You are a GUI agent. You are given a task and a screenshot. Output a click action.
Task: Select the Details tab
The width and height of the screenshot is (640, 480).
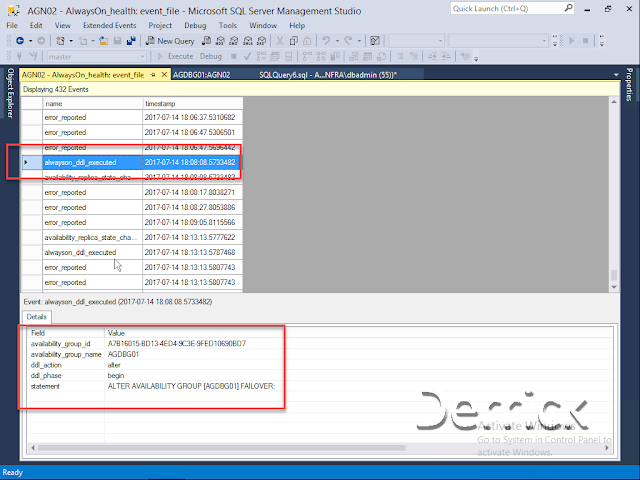point(36,317)
